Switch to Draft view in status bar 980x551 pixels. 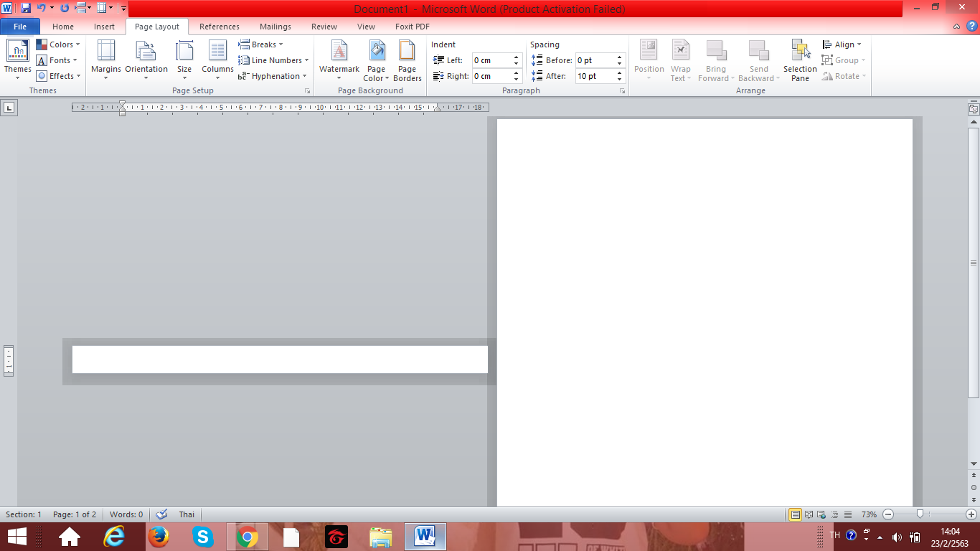848,514
